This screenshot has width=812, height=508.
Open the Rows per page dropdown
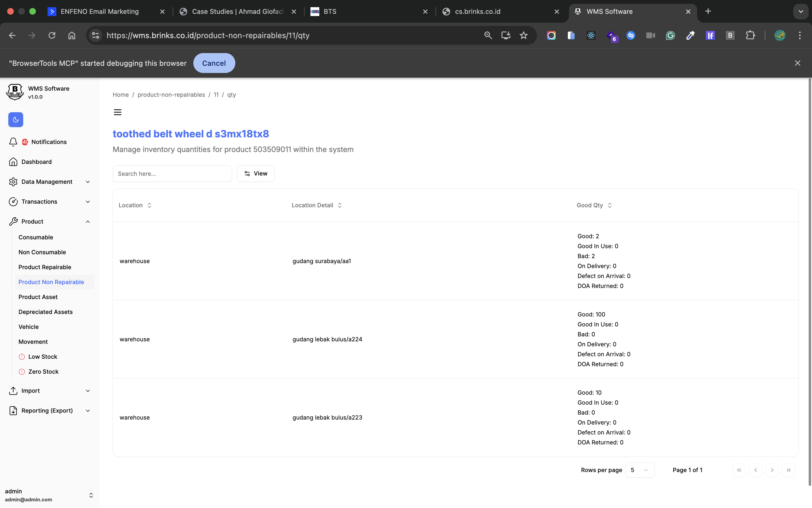coord(639,470)
